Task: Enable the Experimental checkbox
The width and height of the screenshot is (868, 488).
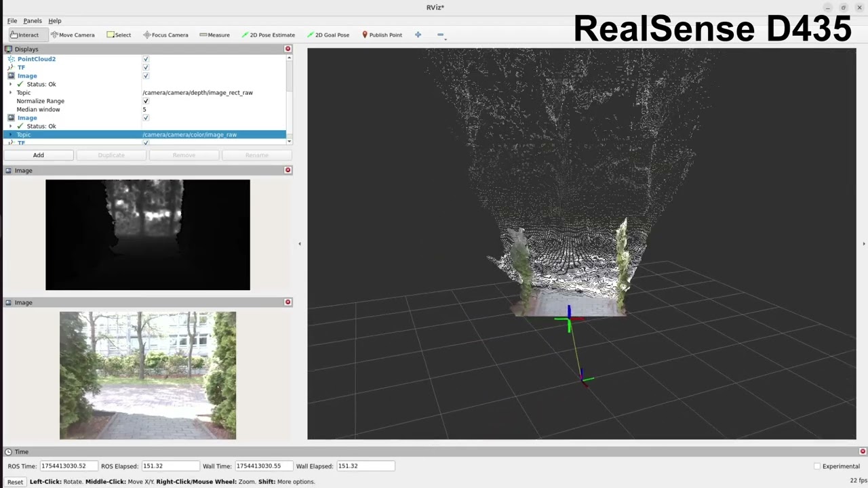Action: (x=817, y=466)
